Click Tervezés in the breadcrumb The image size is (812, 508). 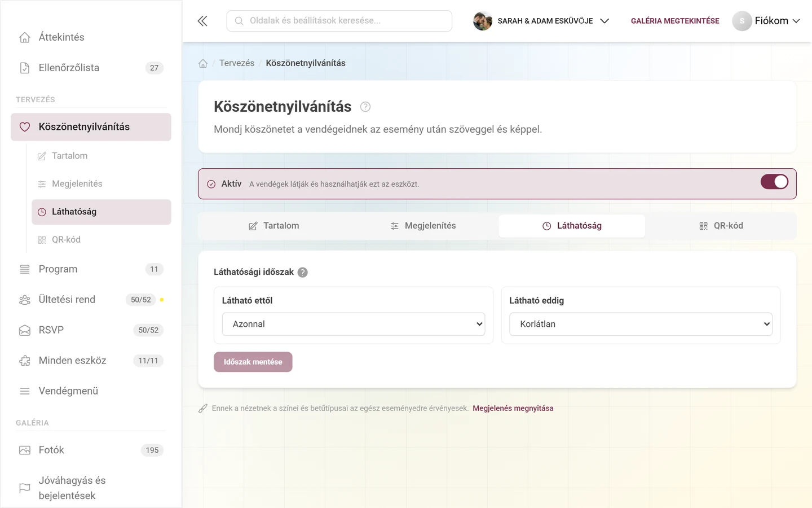[237, 63]
